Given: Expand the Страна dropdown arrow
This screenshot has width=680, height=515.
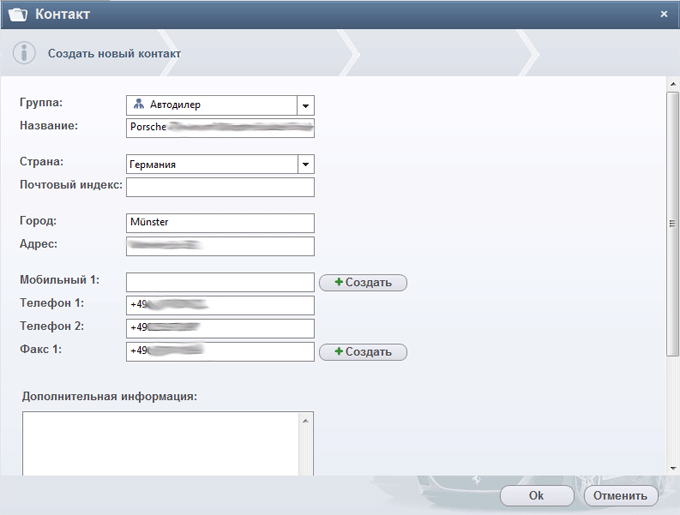Looking at the screenshot, I should click(306, 164).
